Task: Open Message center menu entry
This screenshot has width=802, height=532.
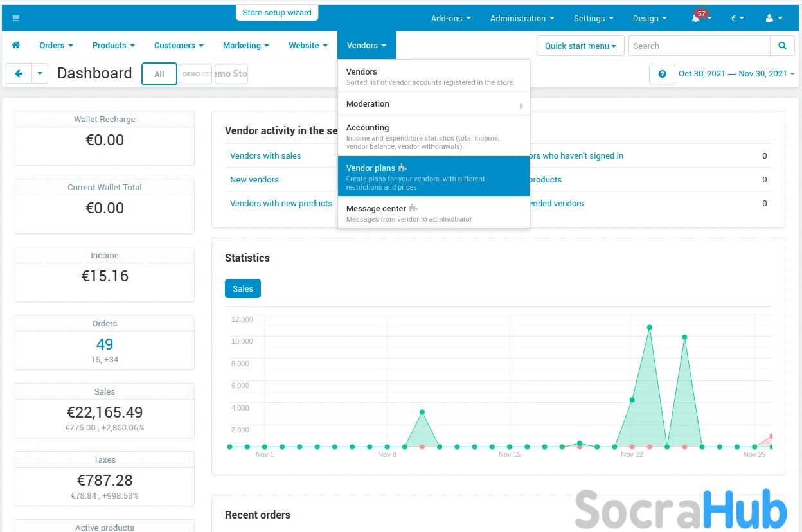Action: click(x=433, y=213)
